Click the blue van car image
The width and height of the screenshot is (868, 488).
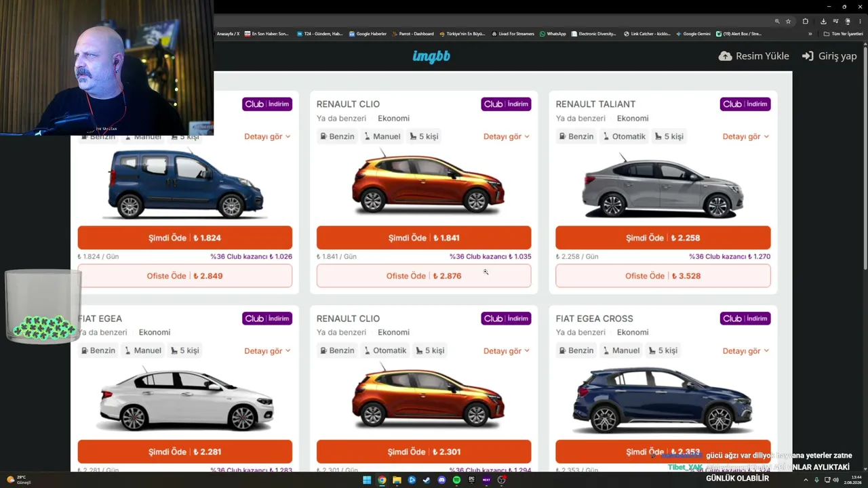point(185,183)
